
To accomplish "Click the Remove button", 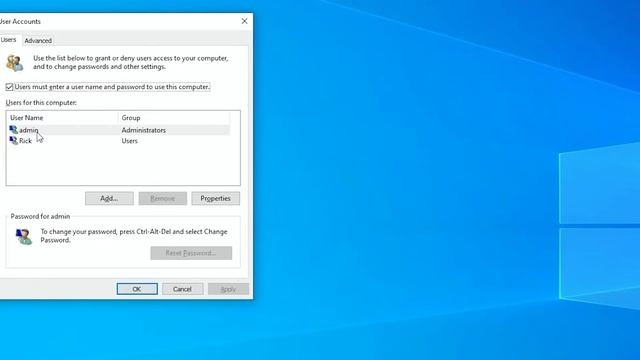I will point(162,198).
